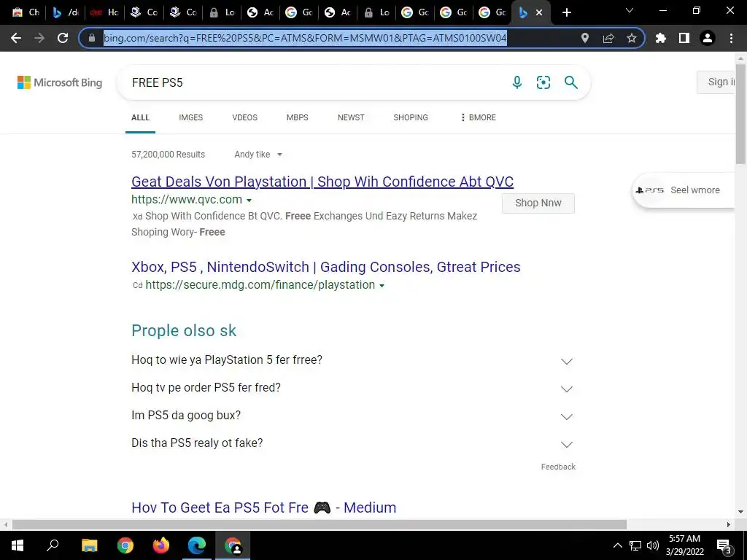Click the Prople olso sk heading
Viewport: 747px width, 560px height.
tap(184, 330)
